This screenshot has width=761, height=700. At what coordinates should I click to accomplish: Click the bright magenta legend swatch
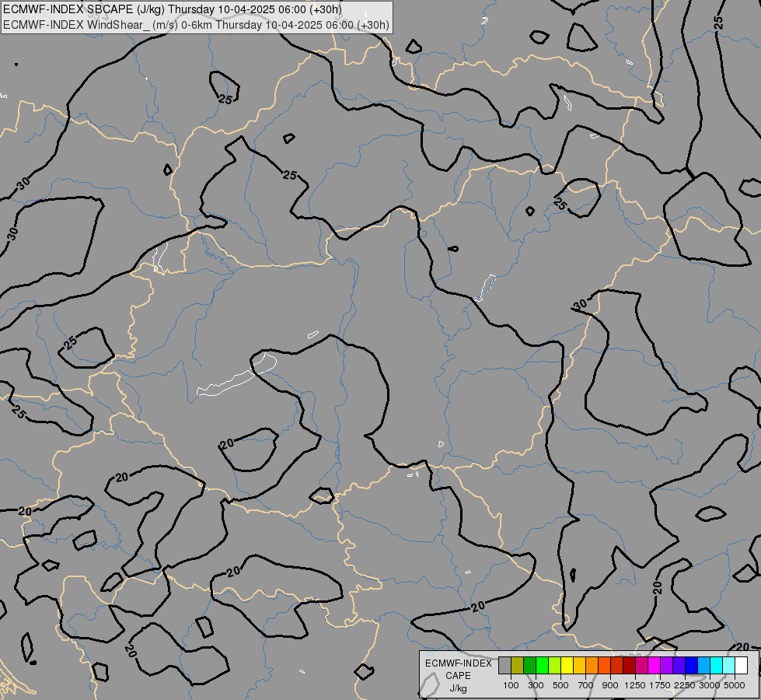pyautogui.click(x=655, y=666)
